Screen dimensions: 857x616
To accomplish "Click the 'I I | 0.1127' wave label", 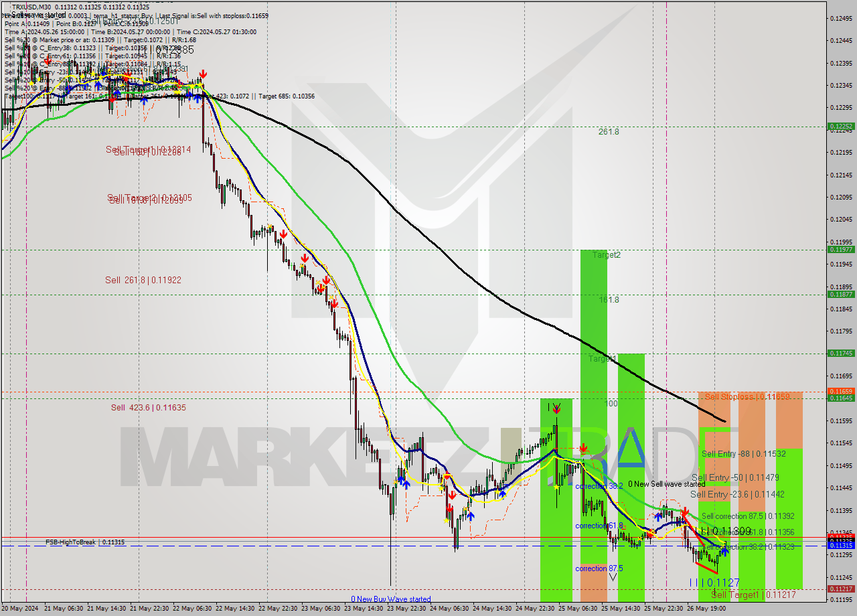I will 714,583.
